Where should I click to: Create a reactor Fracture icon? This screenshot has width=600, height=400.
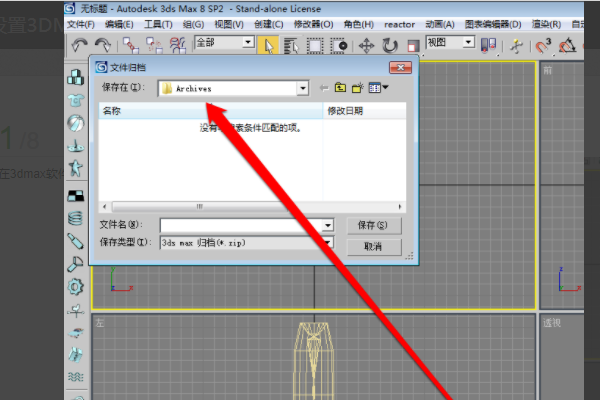[75, 355]
